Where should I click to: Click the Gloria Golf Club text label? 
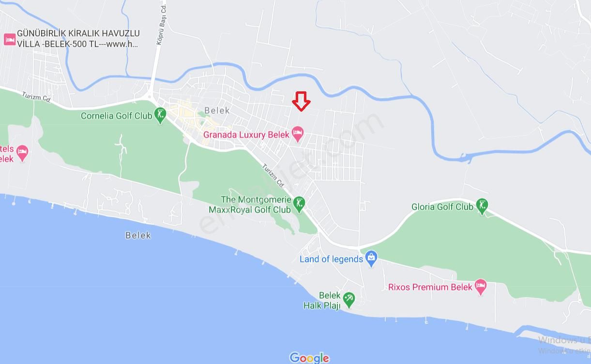(x=442, y=207)
